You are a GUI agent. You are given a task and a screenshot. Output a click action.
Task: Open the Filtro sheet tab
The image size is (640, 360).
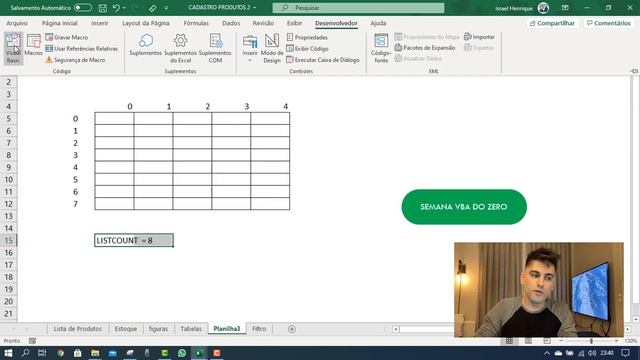(x=259, y=329)
